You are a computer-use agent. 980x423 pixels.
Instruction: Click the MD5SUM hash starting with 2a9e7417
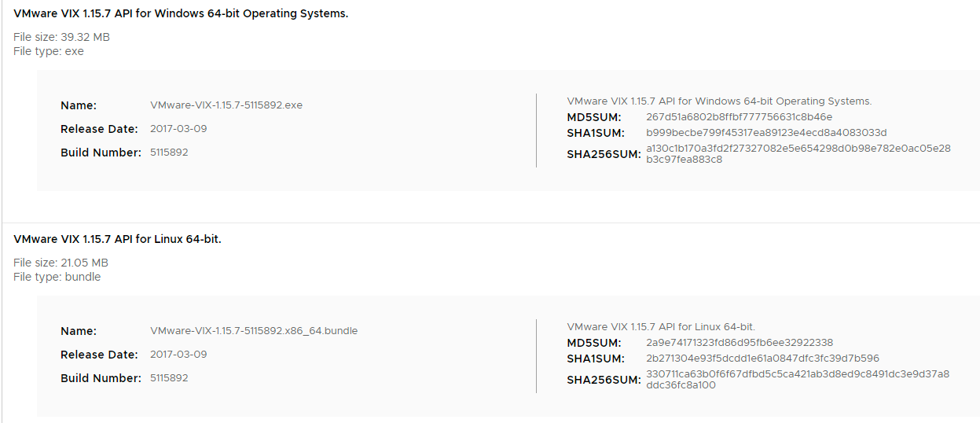740,343
